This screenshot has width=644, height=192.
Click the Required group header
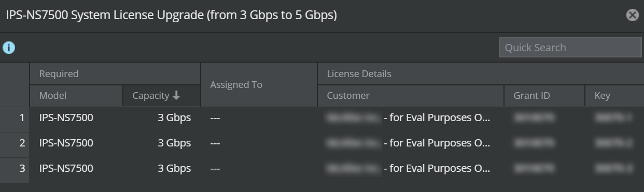(x=115, y=74)
